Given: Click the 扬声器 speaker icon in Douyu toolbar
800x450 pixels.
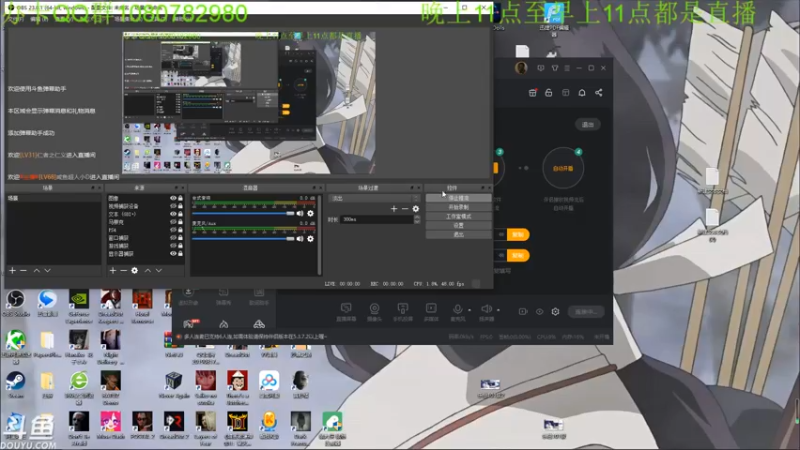Looking at the screenshot, I should [x=486, y=309].
